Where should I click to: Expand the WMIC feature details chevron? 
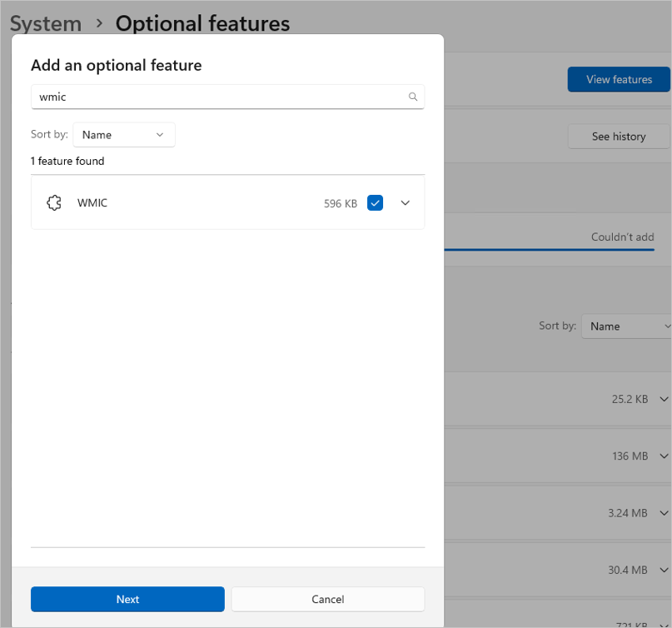(406, 202)
